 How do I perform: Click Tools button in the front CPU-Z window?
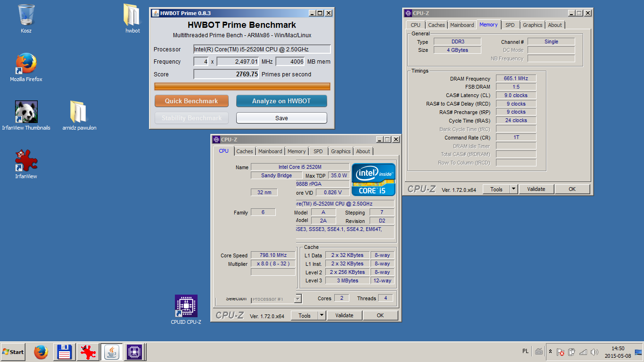[305, 315]
